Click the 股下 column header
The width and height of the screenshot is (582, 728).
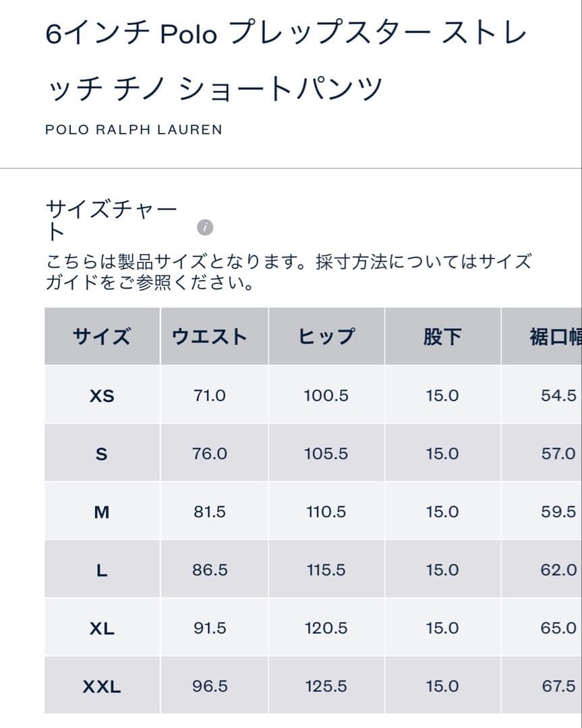pyautogui.click(x=442, y=336)
